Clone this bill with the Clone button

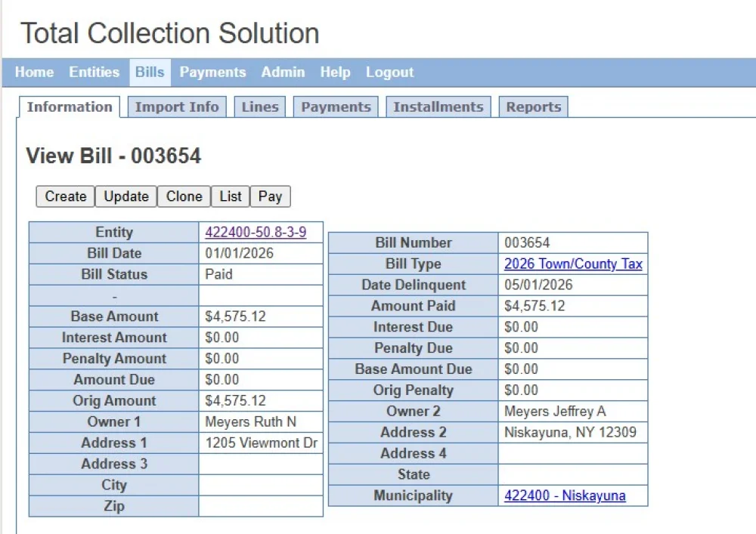(184, 196)
